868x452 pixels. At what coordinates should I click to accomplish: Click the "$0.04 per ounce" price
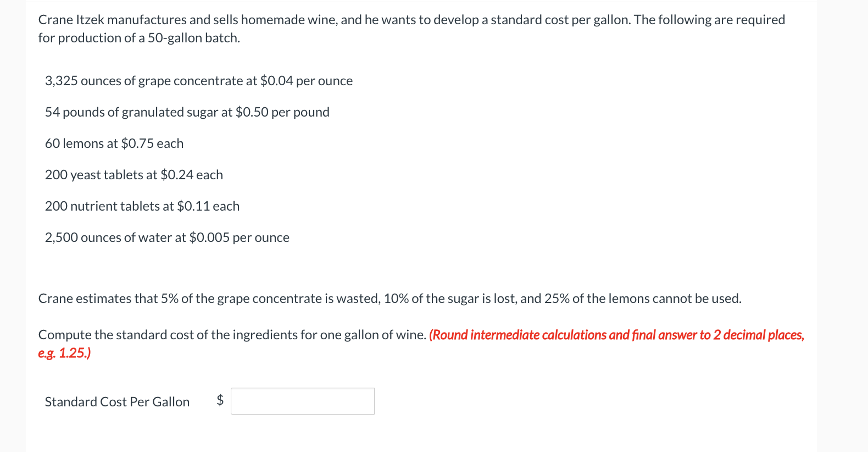tap(306, 81)
